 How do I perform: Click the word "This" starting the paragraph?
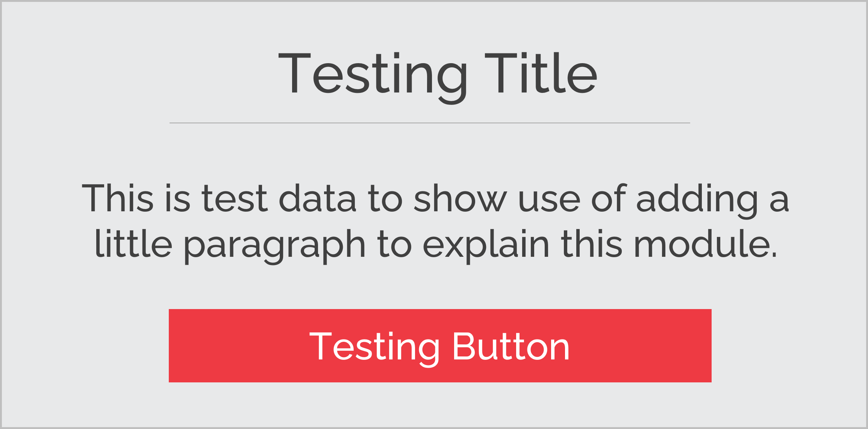118,198
